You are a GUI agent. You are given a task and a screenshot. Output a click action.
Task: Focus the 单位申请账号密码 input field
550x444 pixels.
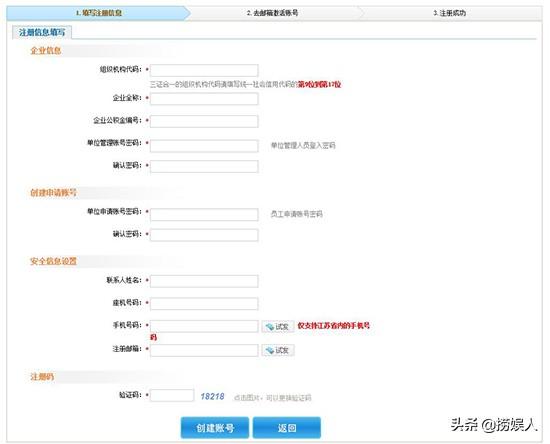click(x=204, y=214)
